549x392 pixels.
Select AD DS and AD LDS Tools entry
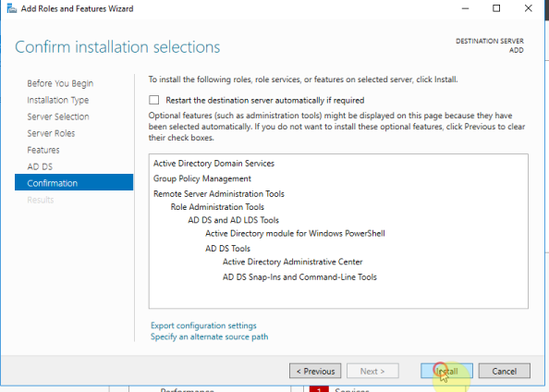coord(234,220)
